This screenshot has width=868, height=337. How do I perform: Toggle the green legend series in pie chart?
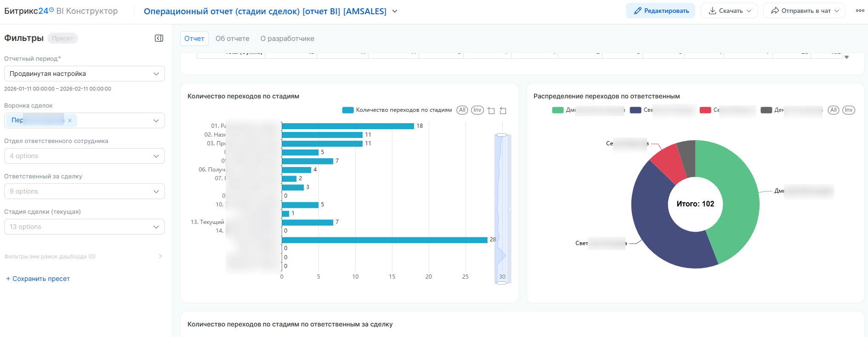point(558,110)
